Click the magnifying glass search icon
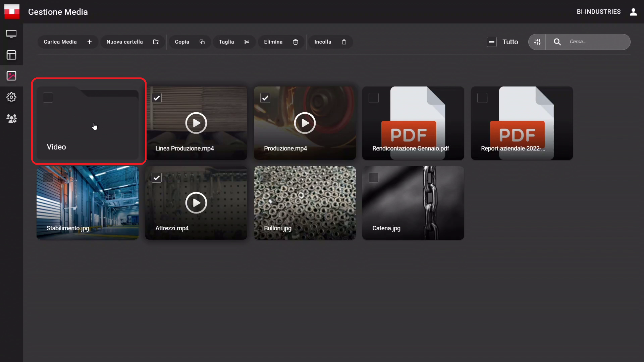This screenshot has height=362, width=644. pos(557,42)
